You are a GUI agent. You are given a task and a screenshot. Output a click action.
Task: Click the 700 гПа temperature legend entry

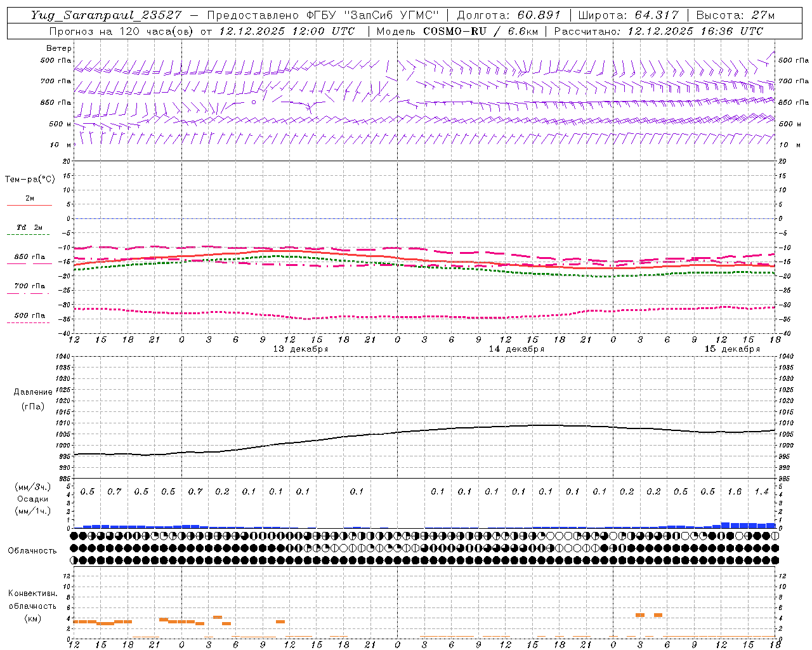pyautogui.click(x=30, y=286)
